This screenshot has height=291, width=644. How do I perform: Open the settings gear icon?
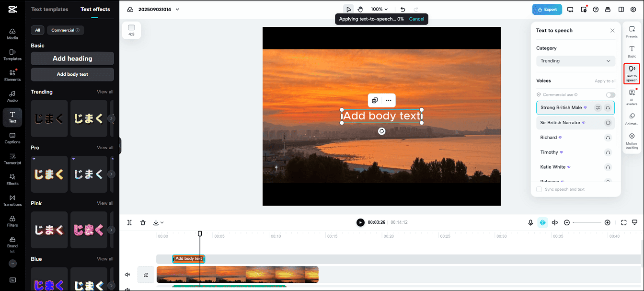[633, 9]
